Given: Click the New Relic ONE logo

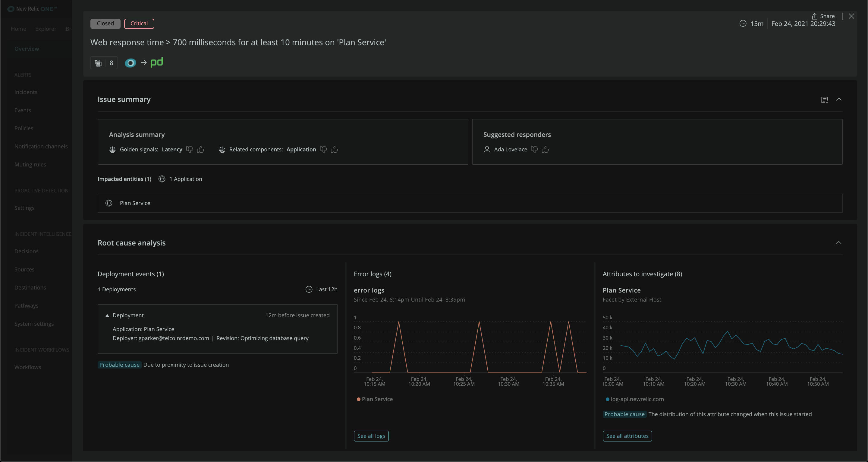Looking at the screenshot, I should pos(32,9).
